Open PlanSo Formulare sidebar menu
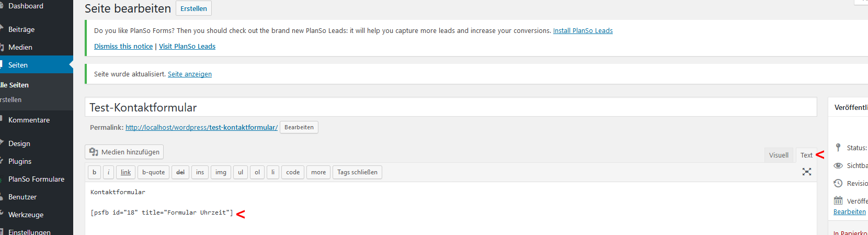This screenshot has width=868, height=235. pos(36,179)
